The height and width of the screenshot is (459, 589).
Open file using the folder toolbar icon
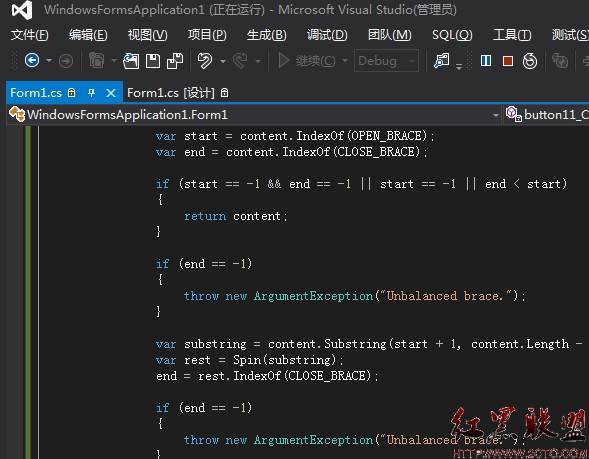coord(131,60)
